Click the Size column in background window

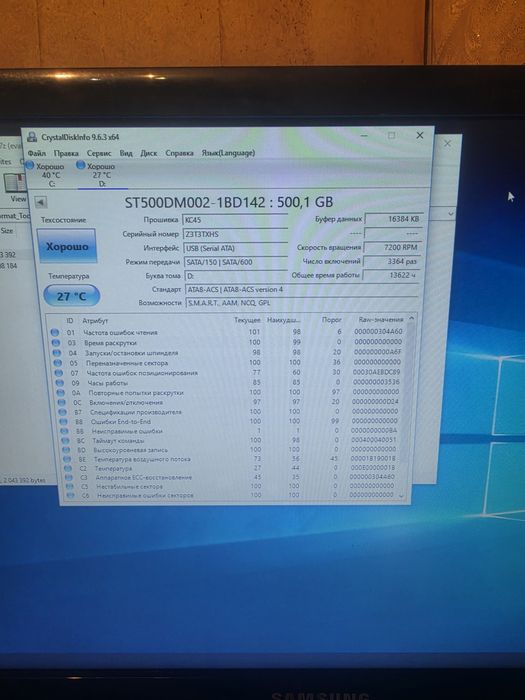(7, 231)
